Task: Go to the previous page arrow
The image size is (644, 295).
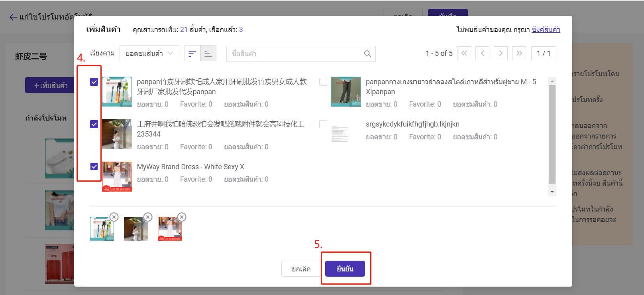Action: [482, 53]
